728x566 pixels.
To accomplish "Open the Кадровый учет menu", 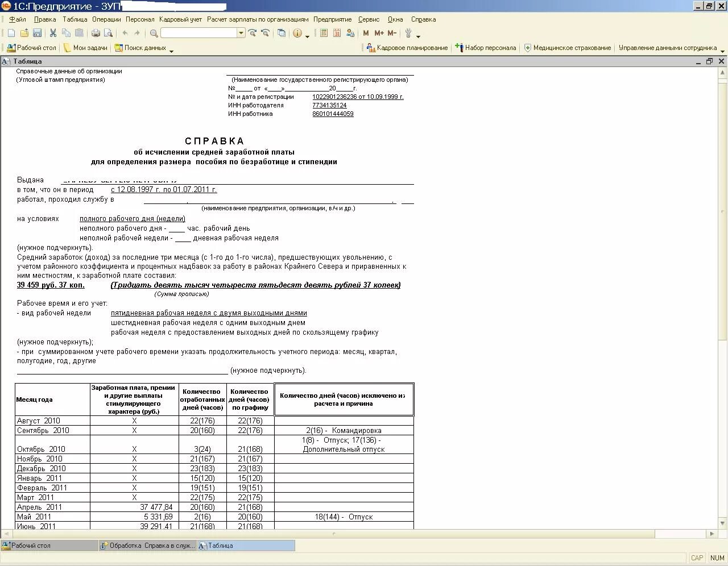I will [x=180, y=19].
